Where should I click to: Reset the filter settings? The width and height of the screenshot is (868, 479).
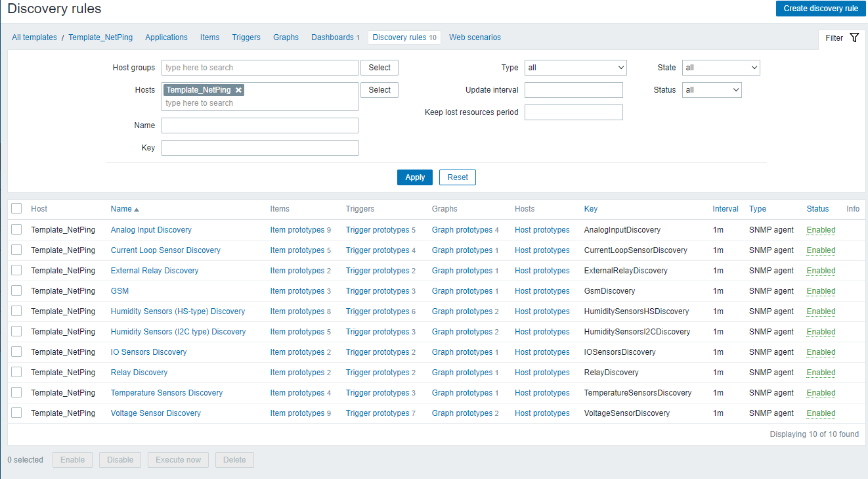(x=458, y=177)
